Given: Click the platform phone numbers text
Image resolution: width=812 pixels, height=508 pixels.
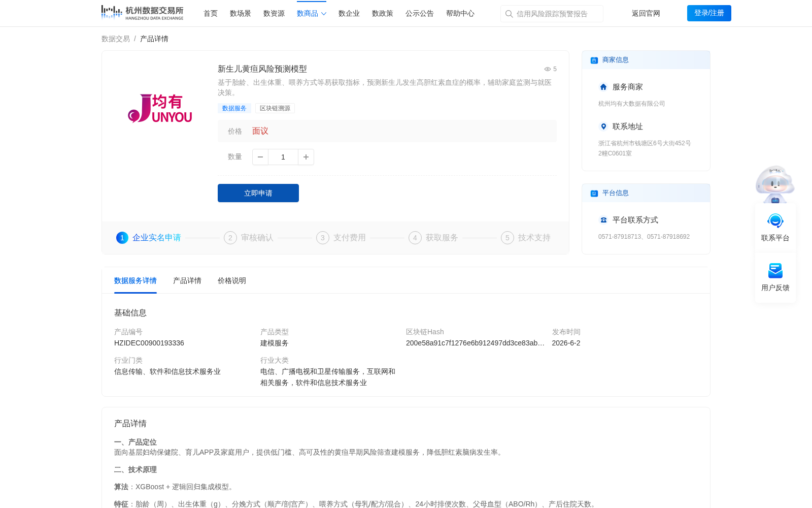Looking at the screenshot, I should (x=644, y=237).
